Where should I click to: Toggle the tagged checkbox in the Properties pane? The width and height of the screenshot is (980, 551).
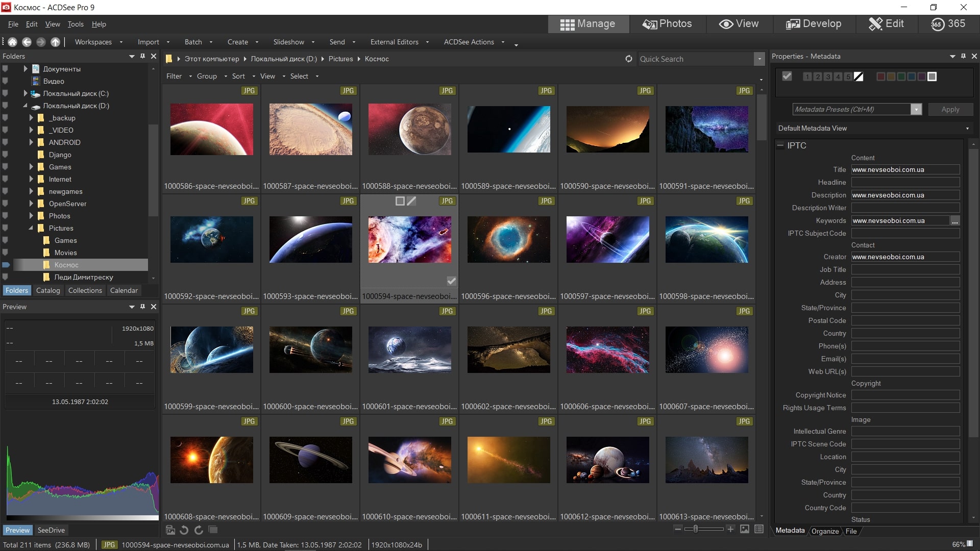787,76
